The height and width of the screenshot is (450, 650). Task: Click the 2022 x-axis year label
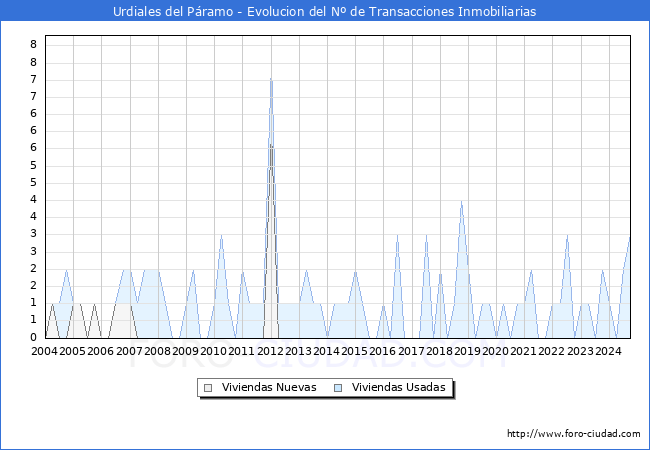tap(552, 351)
